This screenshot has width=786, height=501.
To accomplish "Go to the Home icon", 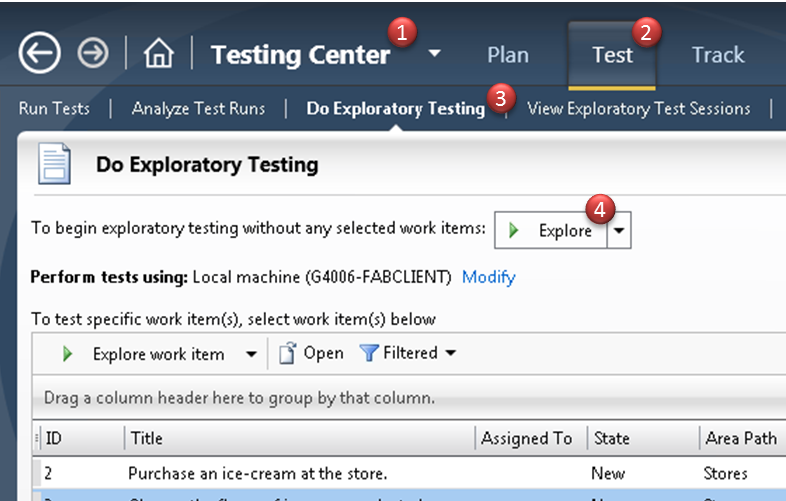I will (158, 53).
